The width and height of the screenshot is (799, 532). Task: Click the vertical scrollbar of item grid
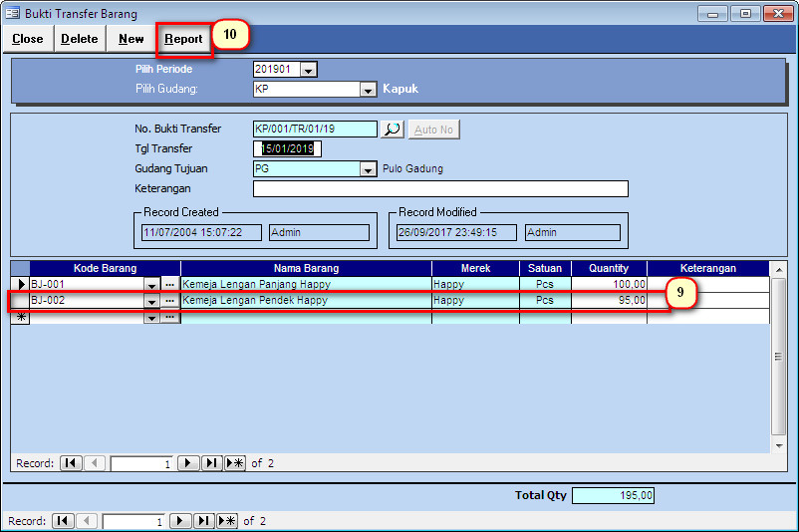point(779,357)
